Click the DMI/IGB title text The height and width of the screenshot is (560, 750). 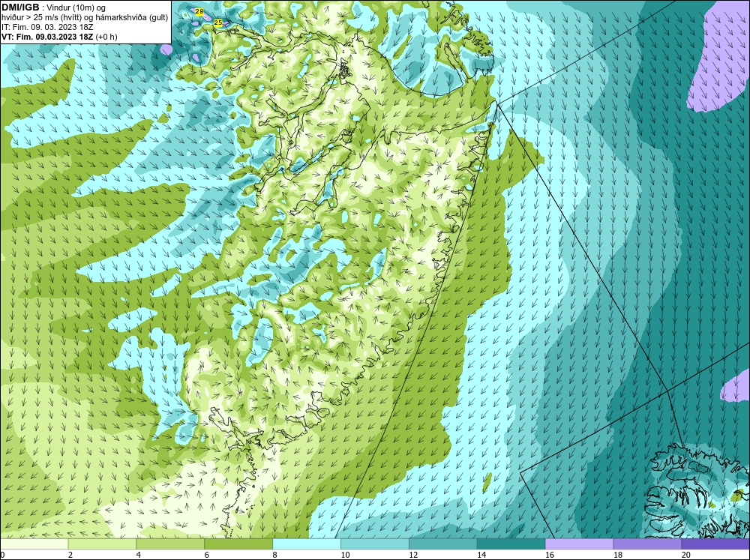pyautogui.click(x=20, y=7)
